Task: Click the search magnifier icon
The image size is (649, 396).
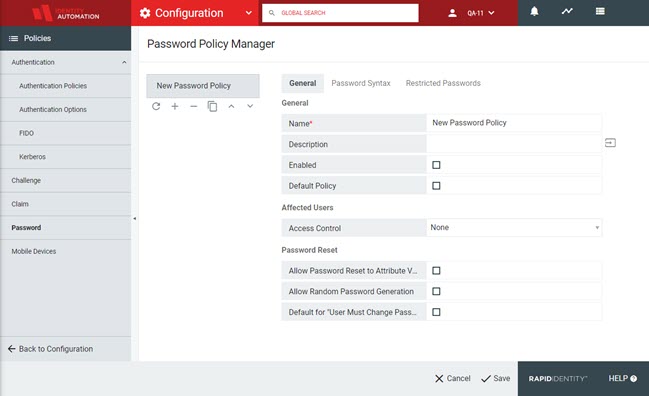Action: (x=272, y=13)
